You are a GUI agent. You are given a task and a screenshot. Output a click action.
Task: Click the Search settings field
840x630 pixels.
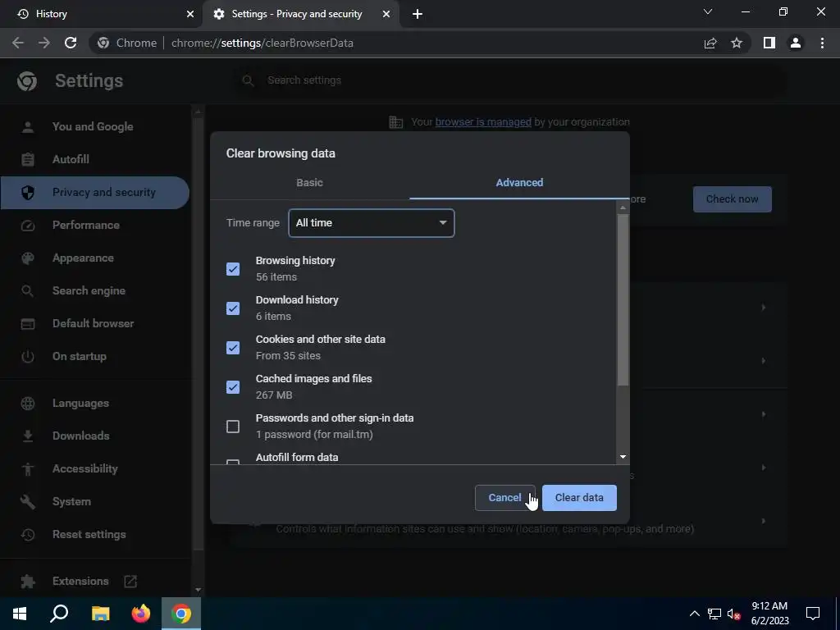[x=512, y=80]
